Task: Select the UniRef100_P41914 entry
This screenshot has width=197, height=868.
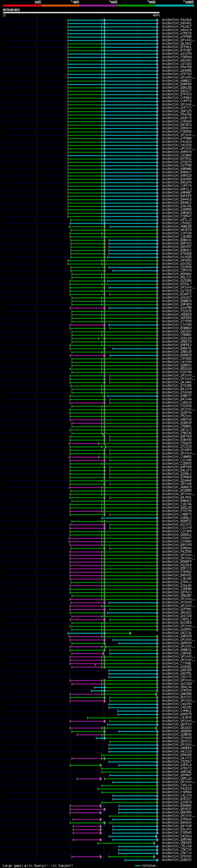Action: [x=177, y=836]
